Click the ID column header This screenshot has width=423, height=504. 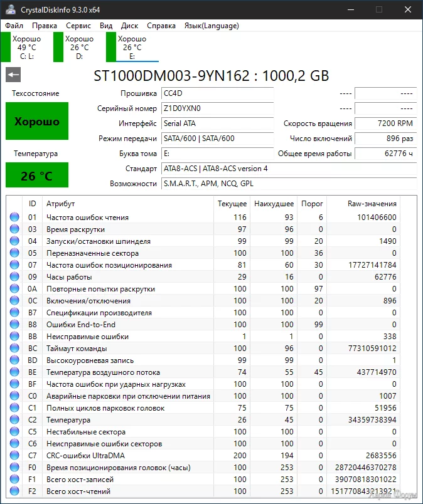coord(32,204)
